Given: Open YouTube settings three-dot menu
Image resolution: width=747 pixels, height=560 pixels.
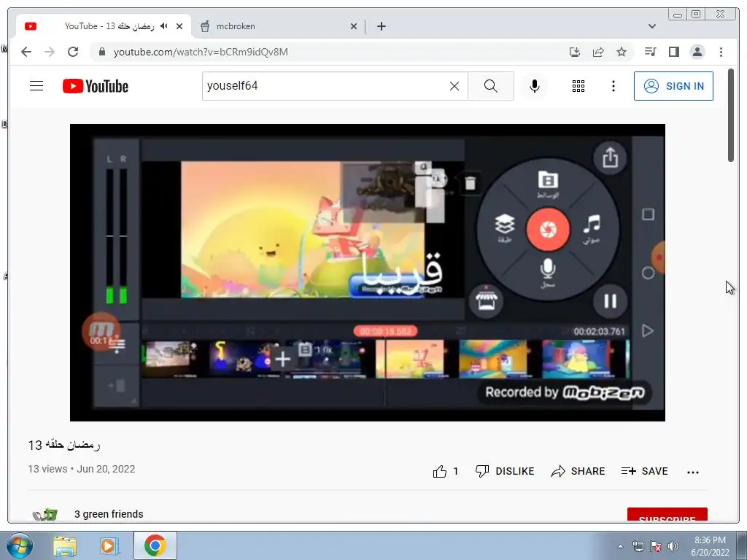Looking at the screenshot, I should click(x=613, y=86).
